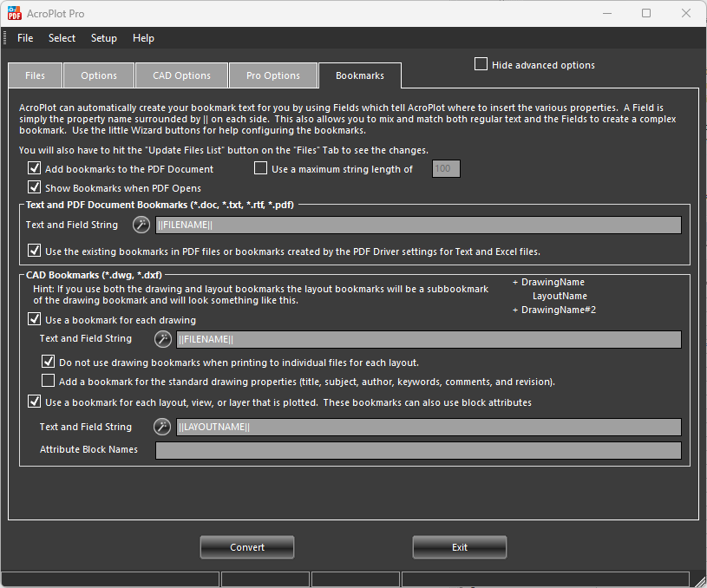Toggle Do not use drawing bookmarks for individual files

point(49,362)
